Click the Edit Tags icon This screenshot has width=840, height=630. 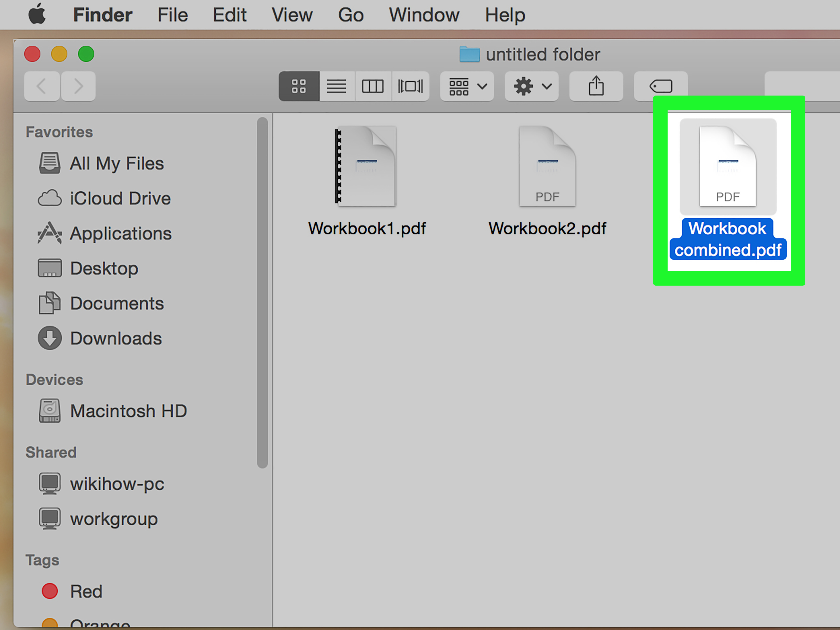[660, 86]
